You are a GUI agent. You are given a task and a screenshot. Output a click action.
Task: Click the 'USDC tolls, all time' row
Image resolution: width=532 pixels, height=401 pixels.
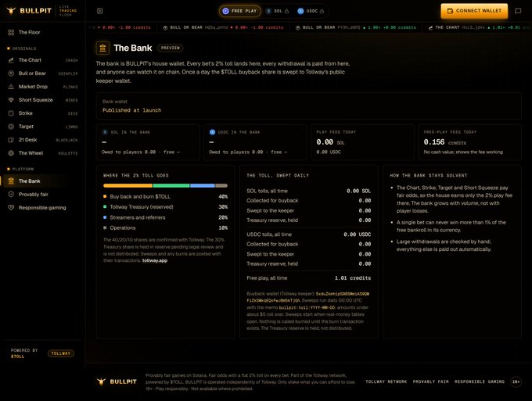309,235
